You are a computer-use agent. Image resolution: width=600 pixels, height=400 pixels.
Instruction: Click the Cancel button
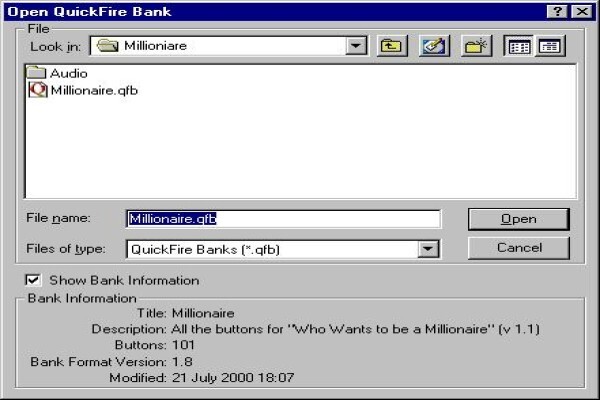[518, 248]
